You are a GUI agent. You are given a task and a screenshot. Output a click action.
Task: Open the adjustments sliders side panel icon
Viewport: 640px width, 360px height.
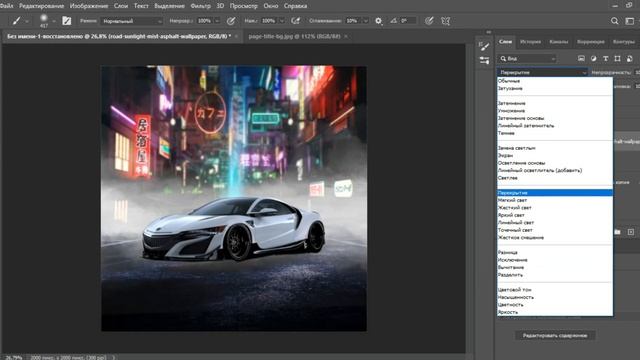tap(484, 61)
